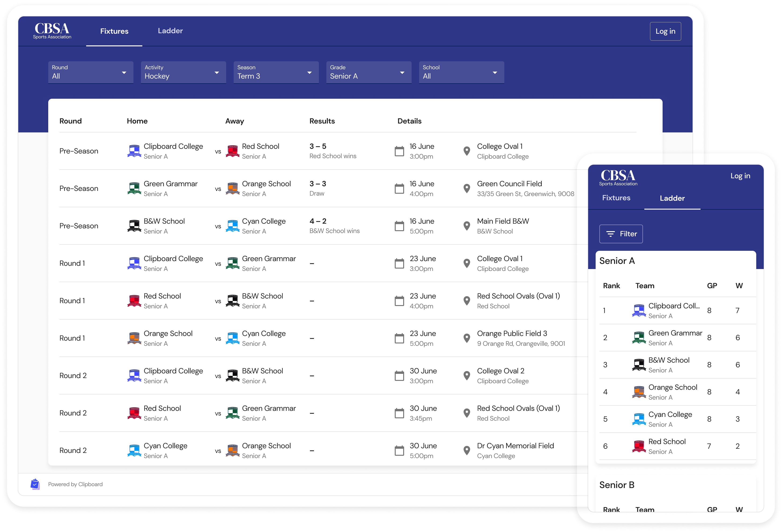782x532 pixels.
Task: Open the Grade dropdown showing Senior A
Action: [x=369, y=72]
